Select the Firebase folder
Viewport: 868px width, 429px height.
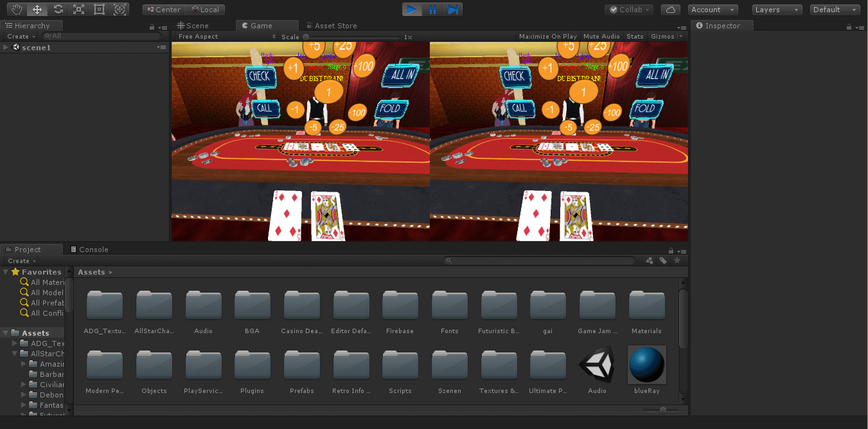tap(400, 311)
